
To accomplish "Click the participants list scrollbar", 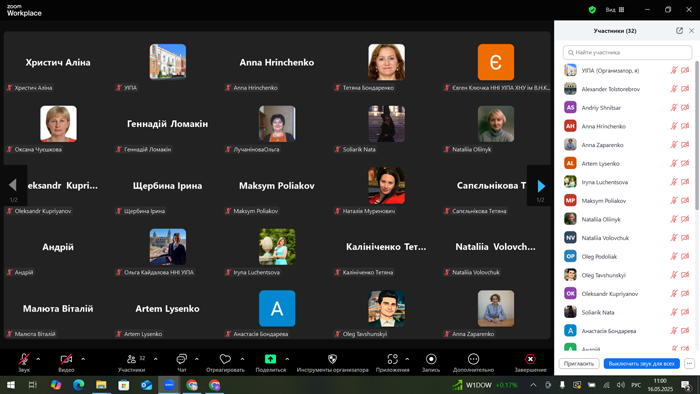I will pos(696,136).
